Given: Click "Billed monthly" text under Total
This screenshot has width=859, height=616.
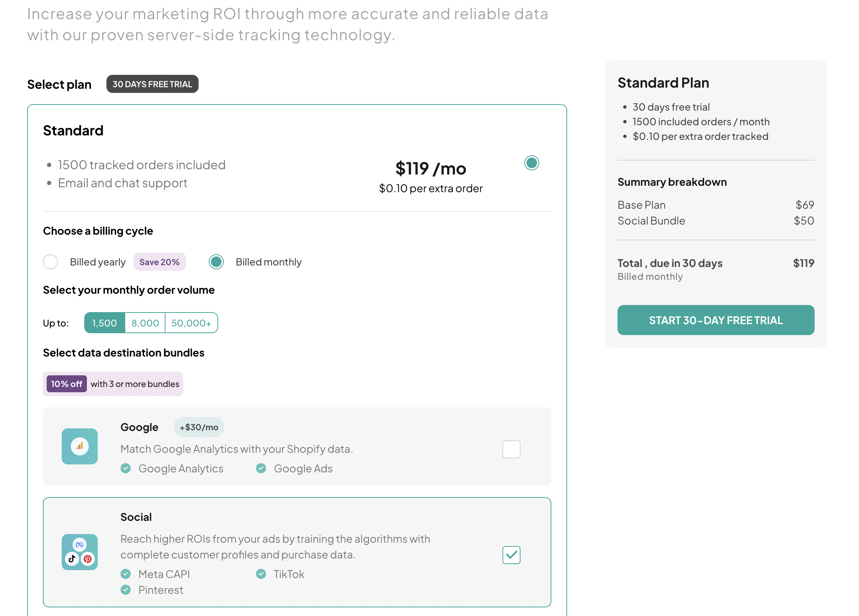Looking at the screenshot, I should click(x=650, y=276).
